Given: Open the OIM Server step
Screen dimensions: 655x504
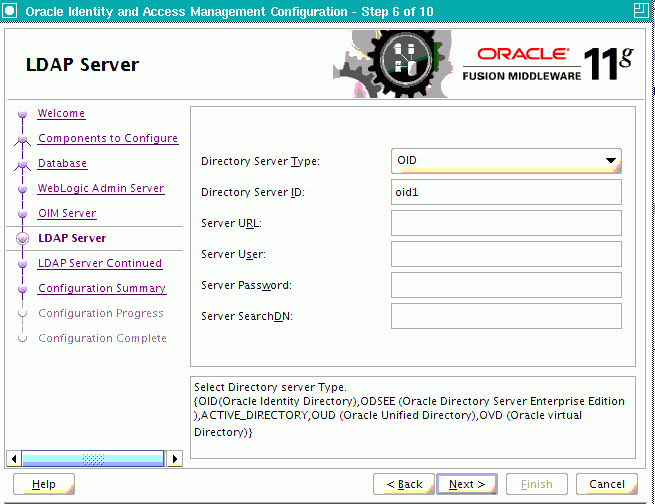Looking at the screenshot, I should coord(67,213).
